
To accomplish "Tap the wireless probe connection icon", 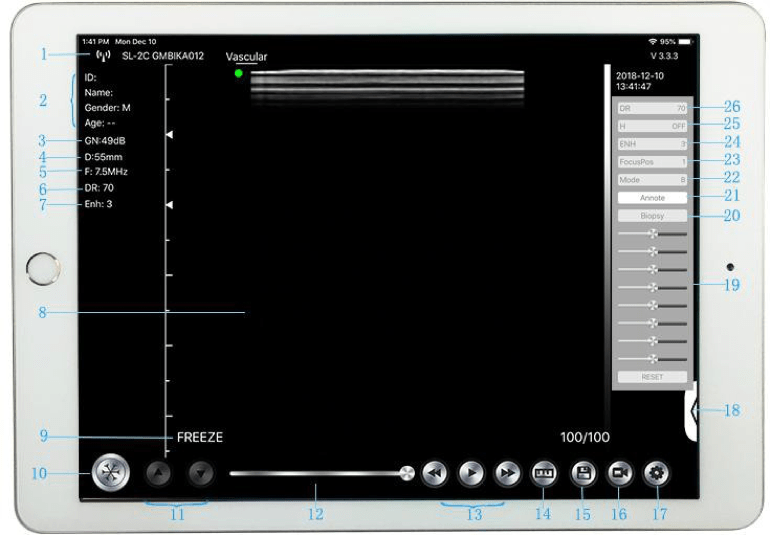I will tap(103, 56).
